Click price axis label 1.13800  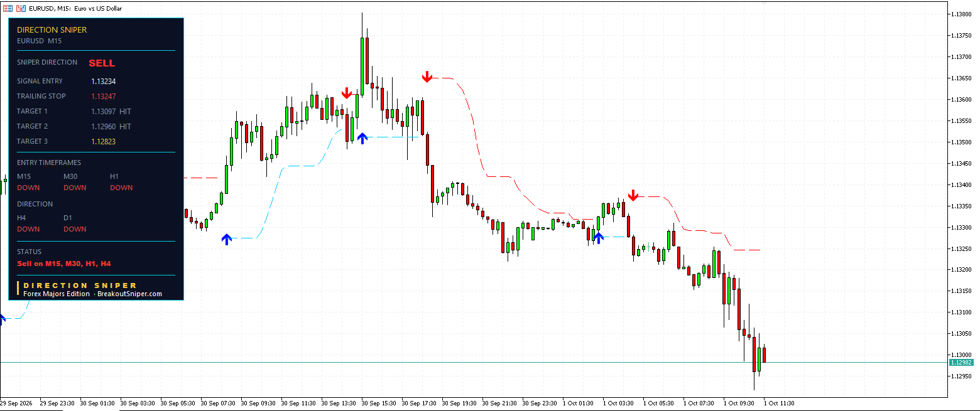coord(961,14)
